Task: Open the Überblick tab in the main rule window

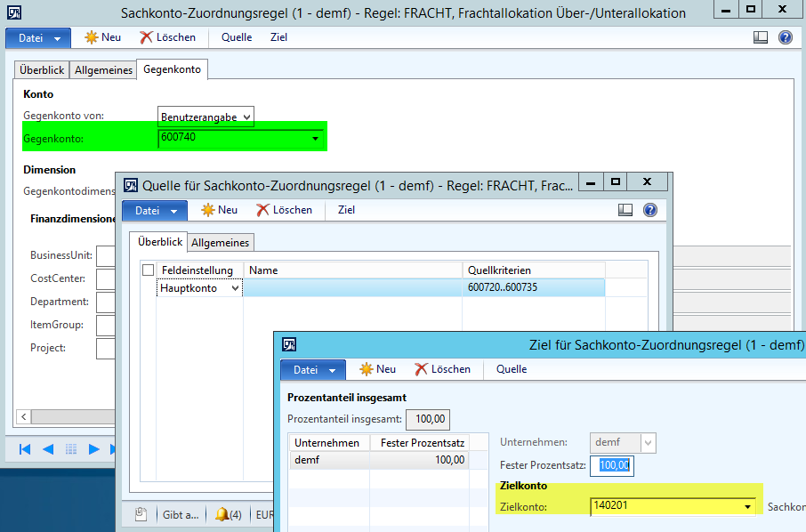Action: [x=43, y=69]
